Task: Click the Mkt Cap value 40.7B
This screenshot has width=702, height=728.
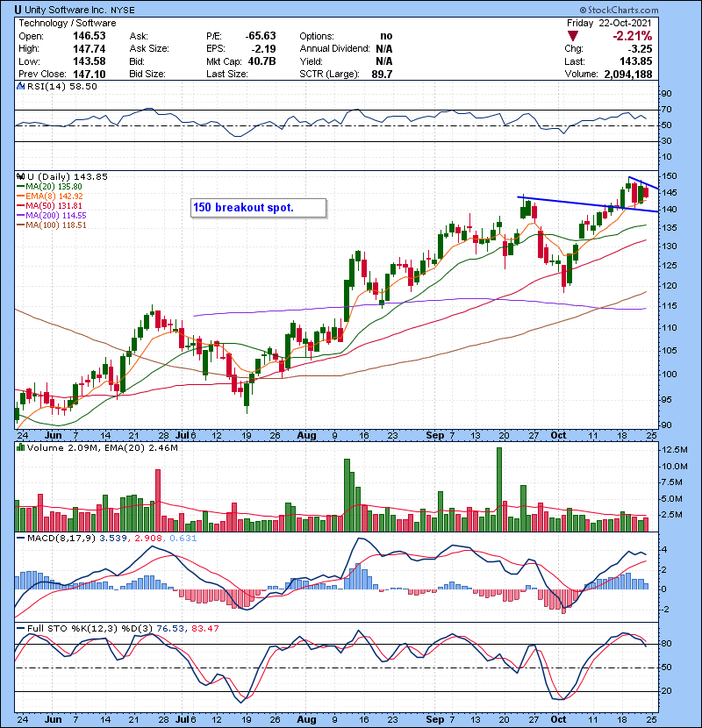Action: (x=262, y=61)
